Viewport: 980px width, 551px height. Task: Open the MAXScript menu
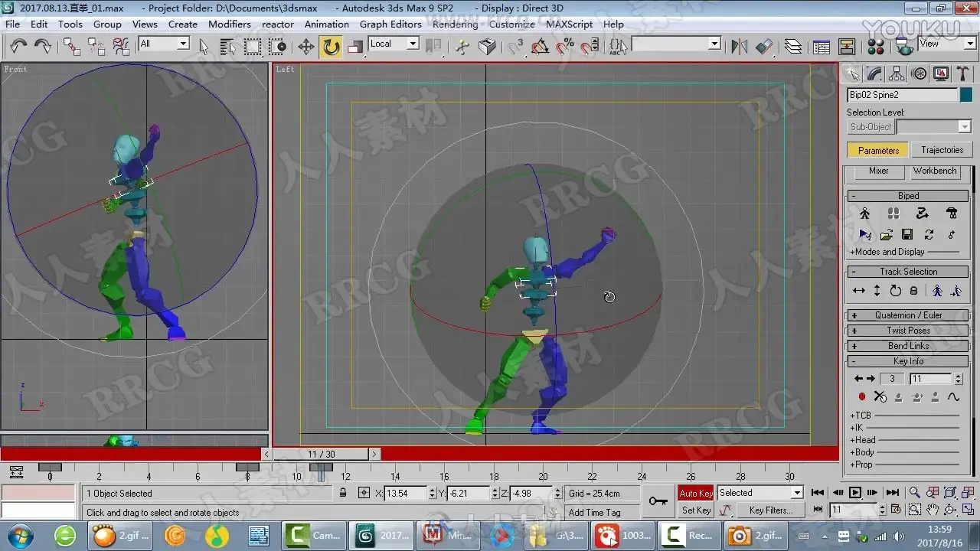569,24
